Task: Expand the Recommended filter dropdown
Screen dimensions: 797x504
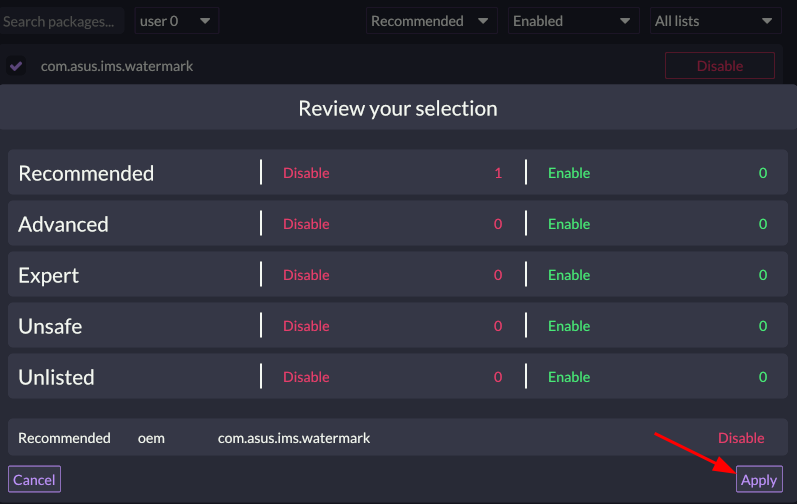Action: pyautogui.click(x=431, y=21)
